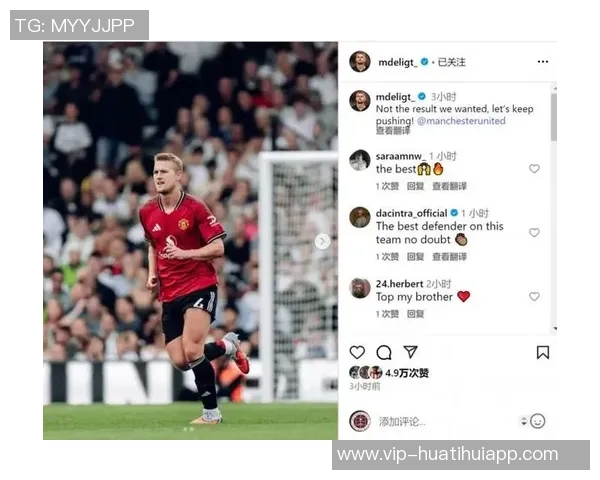Like the post with the heart icon
This screenshot has height=480, width=600.
click(357, 352)
